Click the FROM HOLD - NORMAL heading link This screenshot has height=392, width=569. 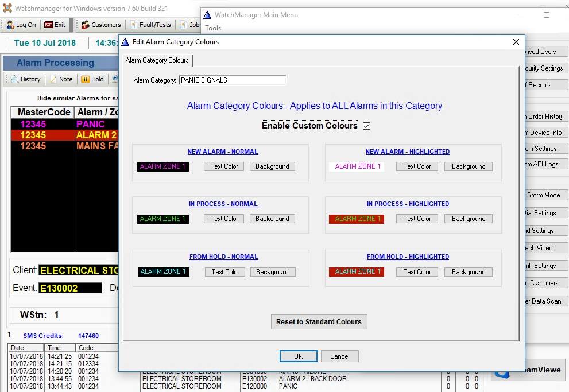click(224, 257)
